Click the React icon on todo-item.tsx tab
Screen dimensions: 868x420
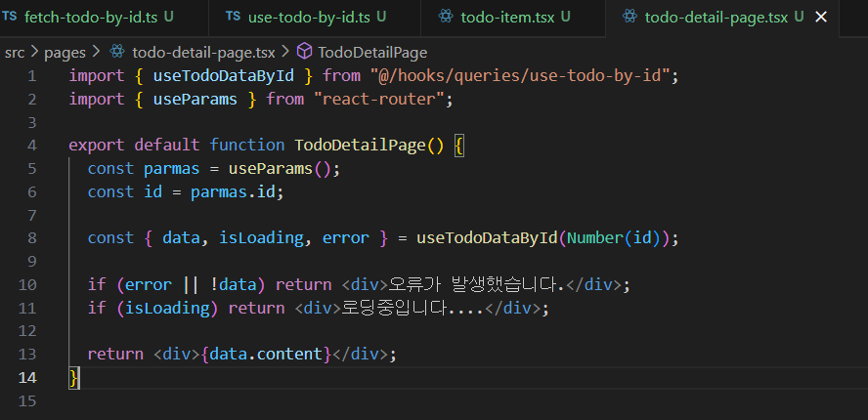tap(446, 18)
